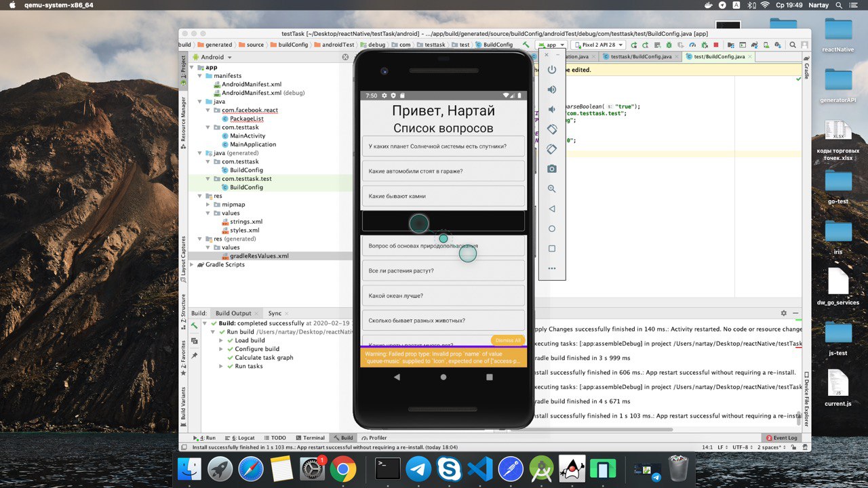Viewport: 868px width, 488px height.
Task: Click emulator Volume down button
Action: [552, 109]
